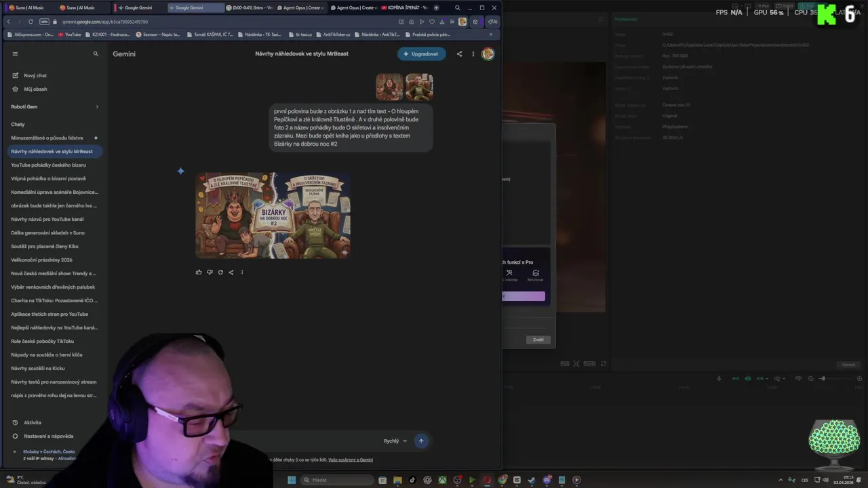Image resolution: width=868 pixels, height=488 pixels.
Task: Open the Gemini hamburger main menu
Action: pos(15,54)
